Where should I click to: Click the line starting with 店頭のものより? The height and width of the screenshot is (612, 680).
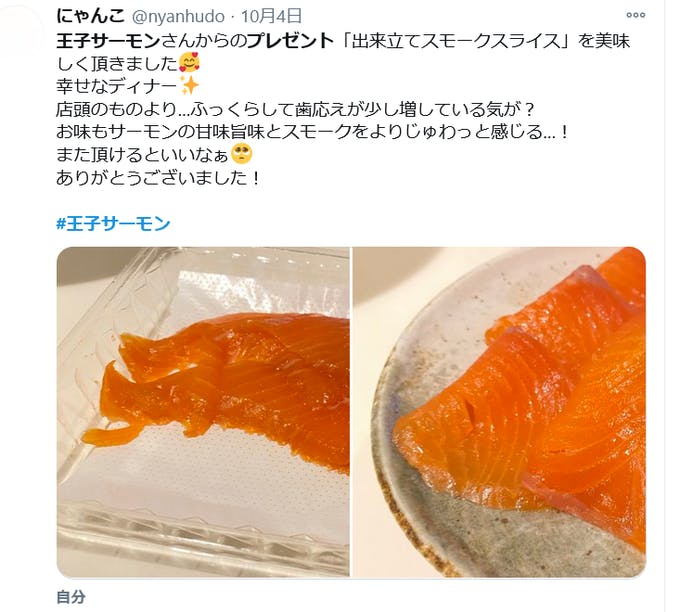(295, 109)
